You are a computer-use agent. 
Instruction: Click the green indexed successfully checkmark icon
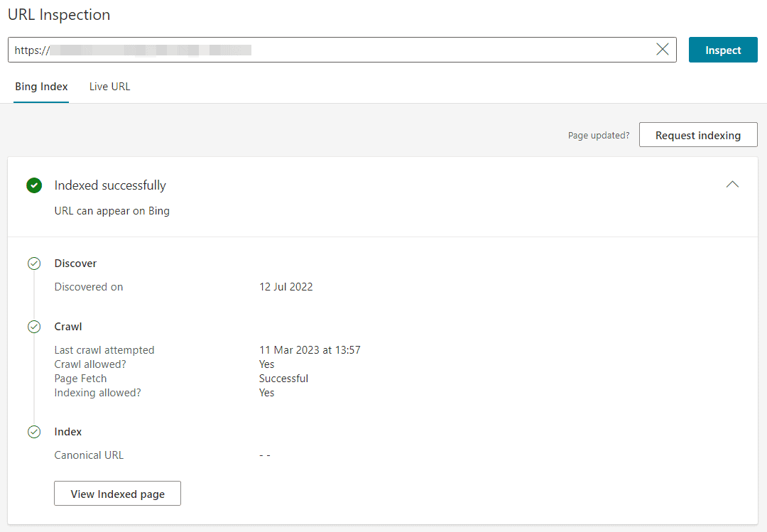click(34, 185)
